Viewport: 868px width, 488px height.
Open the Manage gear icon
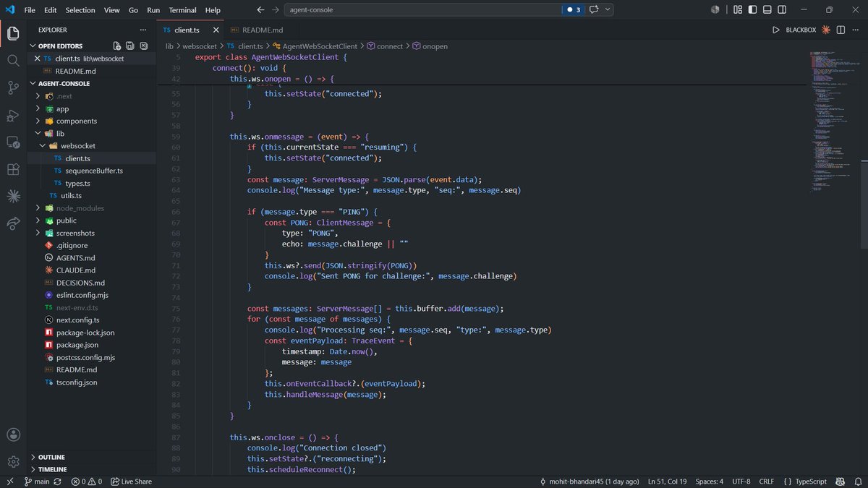pyautogui.click(x=13, y=461)
